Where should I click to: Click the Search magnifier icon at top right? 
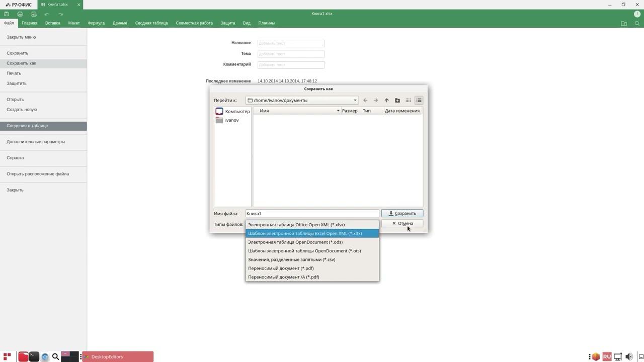[x=637, y=23]
